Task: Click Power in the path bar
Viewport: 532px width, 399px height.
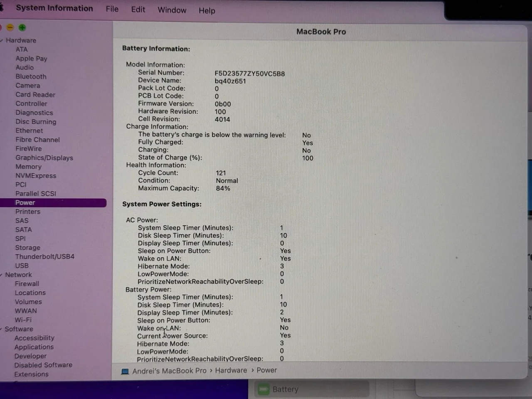Action: pos(267,370)
